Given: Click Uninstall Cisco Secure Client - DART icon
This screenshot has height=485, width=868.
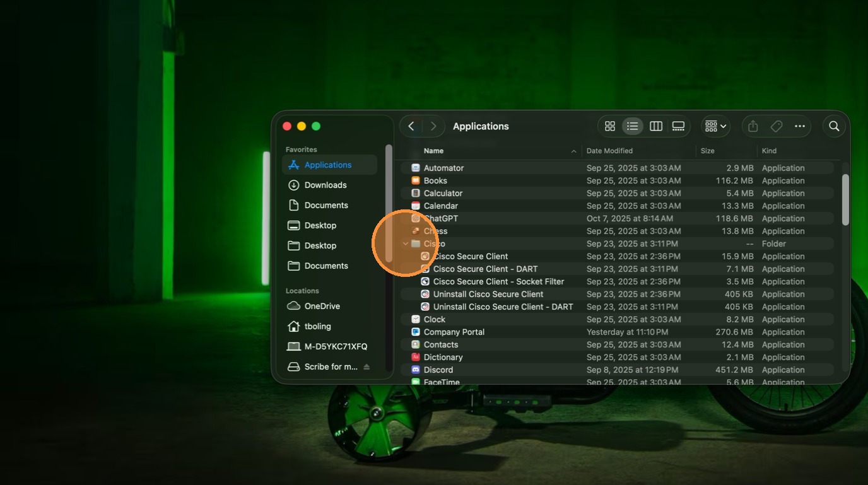Looking at the screenshot, I should point(425,307).
